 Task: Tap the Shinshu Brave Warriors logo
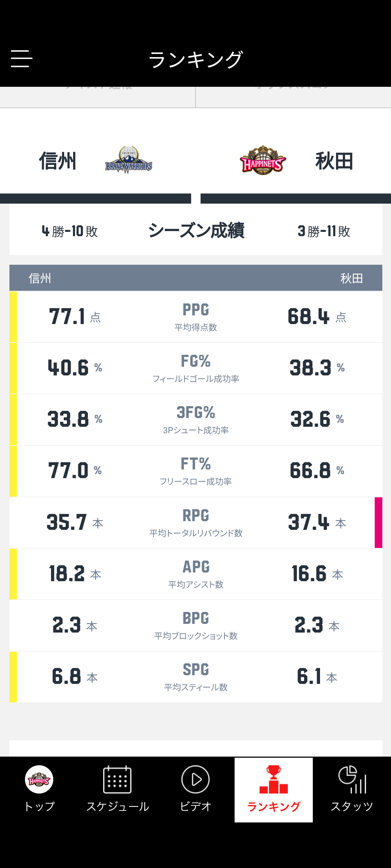coord(129,160)
